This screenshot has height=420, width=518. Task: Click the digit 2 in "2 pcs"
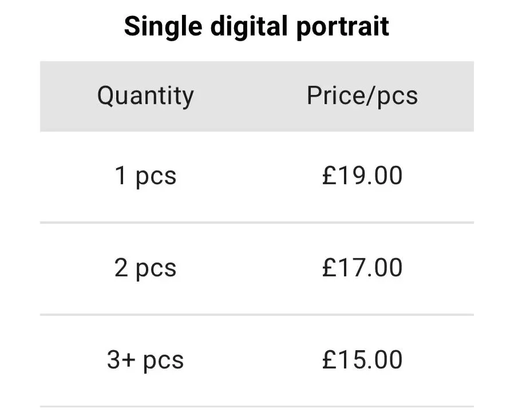[x=121, y=267]
